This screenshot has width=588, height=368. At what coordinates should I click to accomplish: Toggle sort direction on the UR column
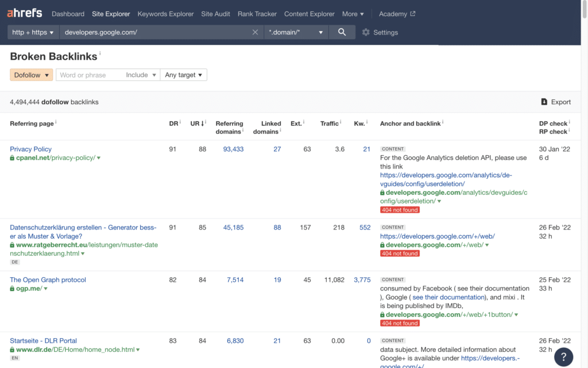(x=197, y=123)
